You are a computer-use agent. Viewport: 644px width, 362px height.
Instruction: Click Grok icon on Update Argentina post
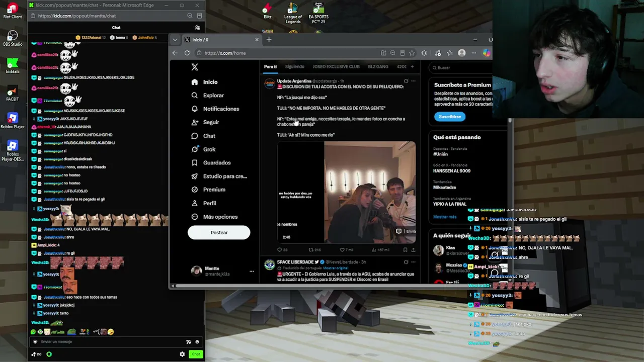point(406,81)
